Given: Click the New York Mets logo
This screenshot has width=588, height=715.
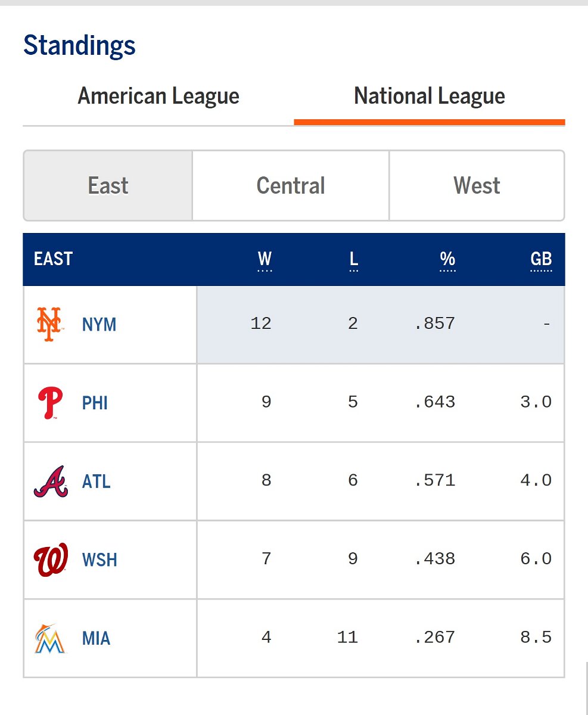Looking at the screenshot, I should (49, 324).
